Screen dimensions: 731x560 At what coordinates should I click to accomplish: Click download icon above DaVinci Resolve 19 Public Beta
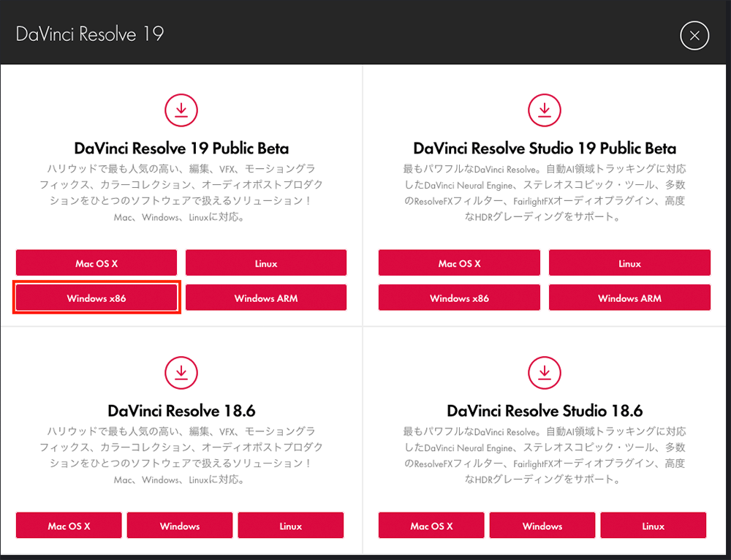tap(181, 110)
